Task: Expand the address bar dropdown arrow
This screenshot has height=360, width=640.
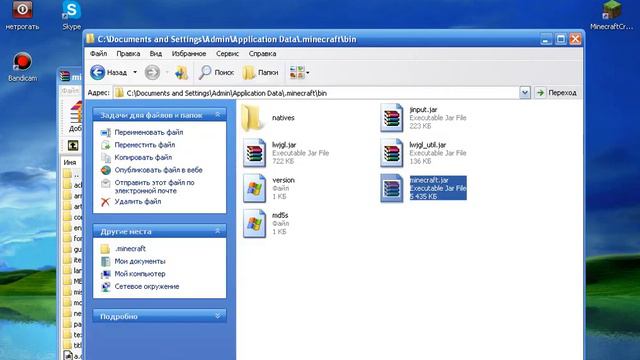Action: tap(525, 93)
